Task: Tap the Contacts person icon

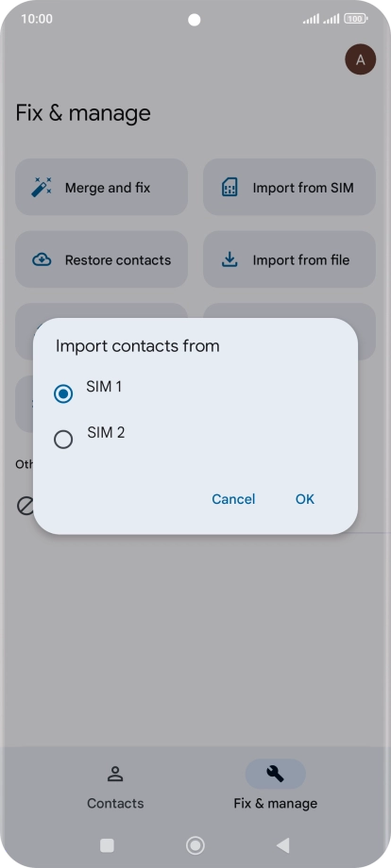Action: 115,774
